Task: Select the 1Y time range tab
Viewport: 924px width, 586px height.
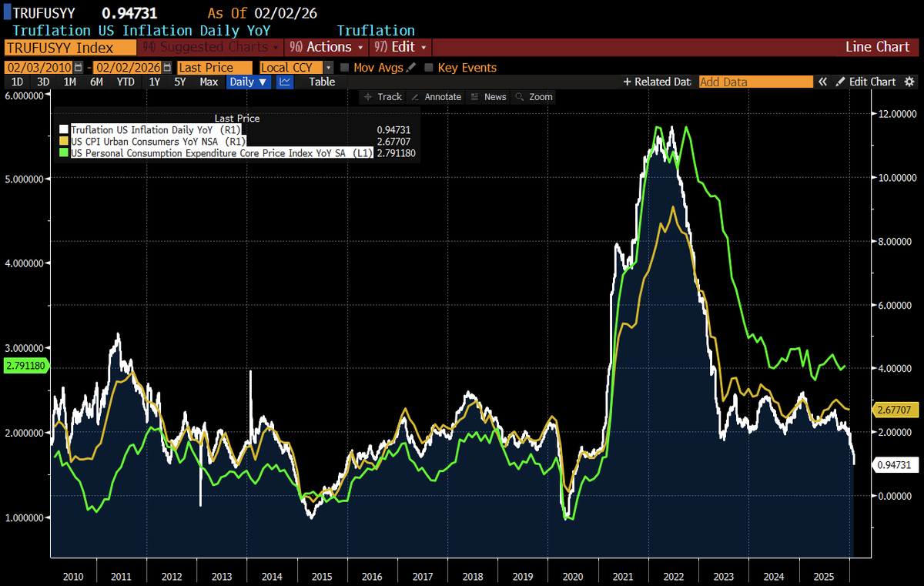Action: (155, 82)
